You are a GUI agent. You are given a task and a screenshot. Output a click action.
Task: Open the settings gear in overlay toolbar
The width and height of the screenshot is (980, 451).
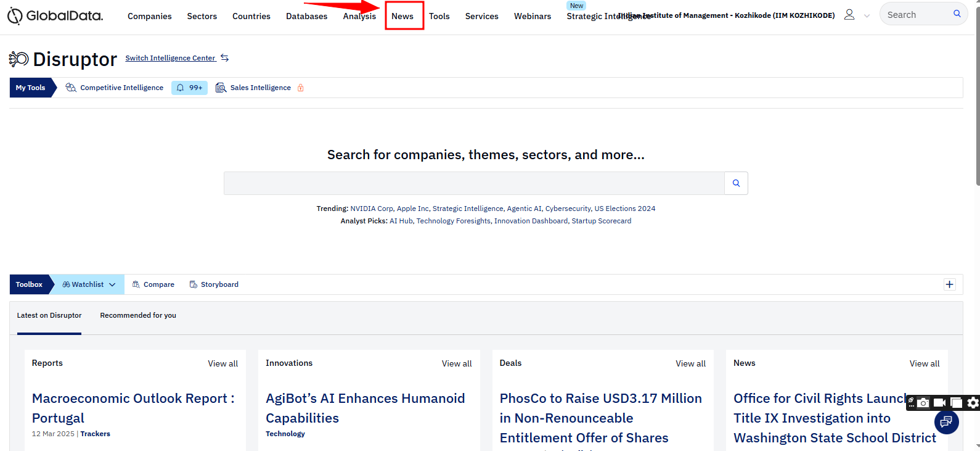pos(973,403)
